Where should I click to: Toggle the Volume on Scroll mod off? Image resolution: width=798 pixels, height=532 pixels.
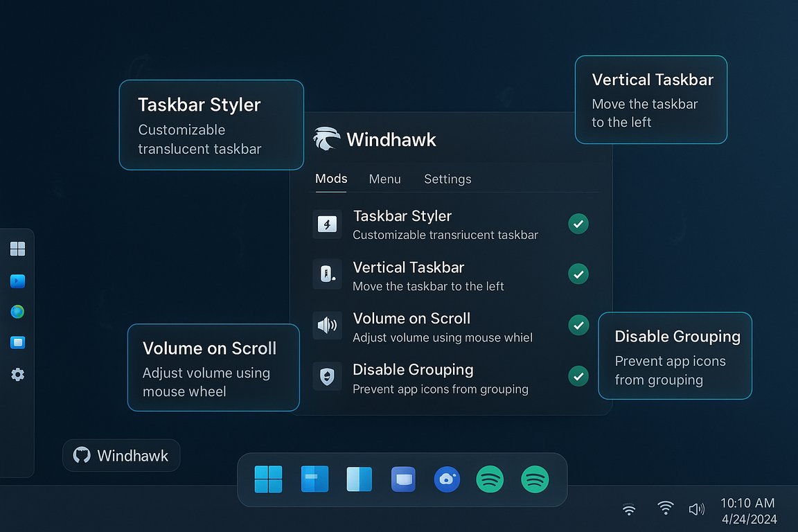[578, 325]
